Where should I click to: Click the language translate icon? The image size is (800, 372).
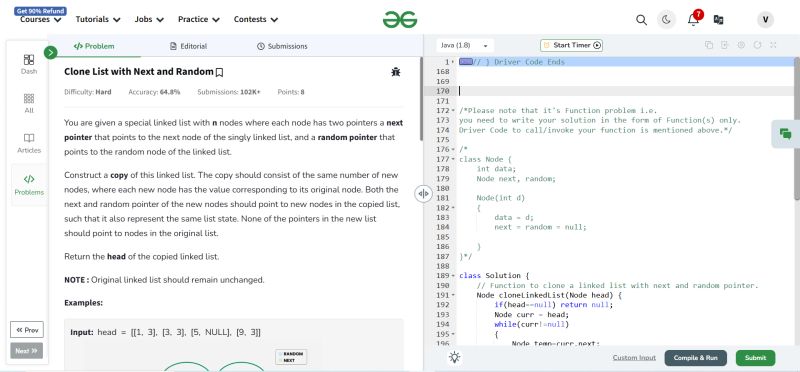click(x=718, y=20)
